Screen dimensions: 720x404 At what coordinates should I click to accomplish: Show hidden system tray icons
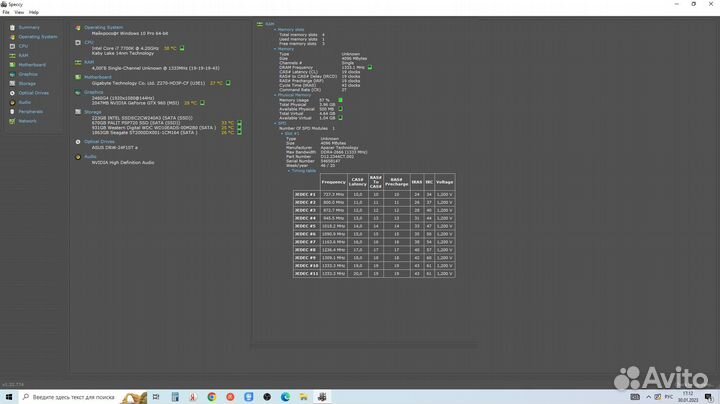[x=648, y=397]
